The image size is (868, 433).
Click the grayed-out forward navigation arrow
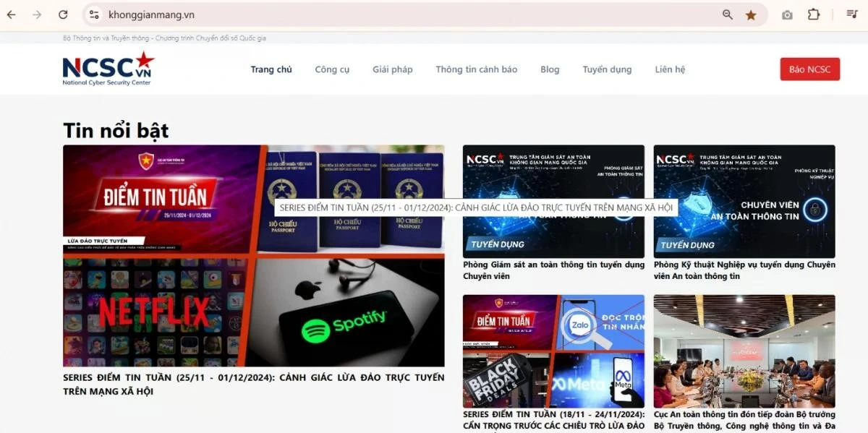tap(36, 14)
